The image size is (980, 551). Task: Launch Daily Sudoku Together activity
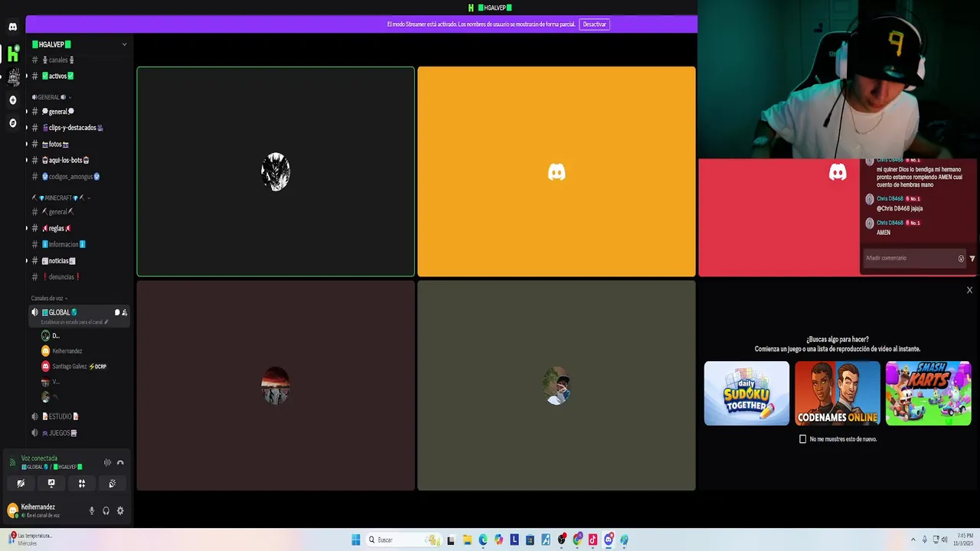(x=746, y=393)
